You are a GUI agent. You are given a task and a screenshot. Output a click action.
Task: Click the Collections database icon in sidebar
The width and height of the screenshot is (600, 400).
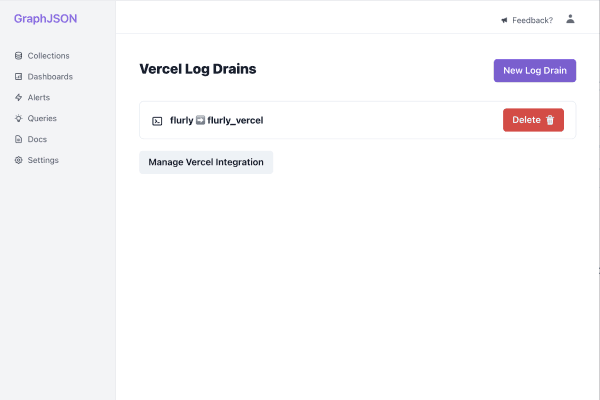(18, 56)
